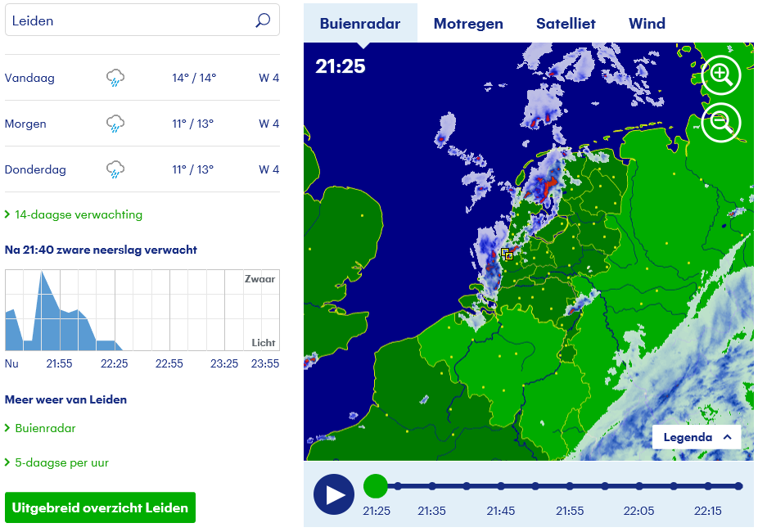Click the Vandaag rain cloud icon
Screen dimensions: 758x532
[115, 77]
